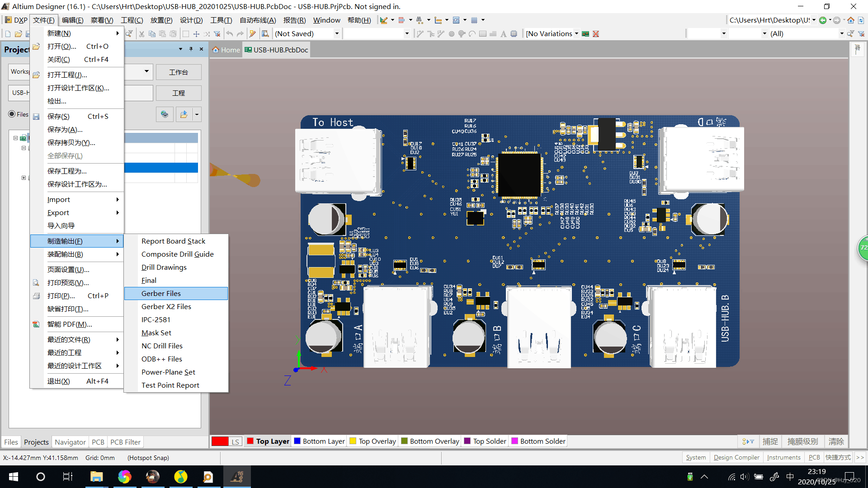Click the undo arrow icon

click(x=230, y=34)
